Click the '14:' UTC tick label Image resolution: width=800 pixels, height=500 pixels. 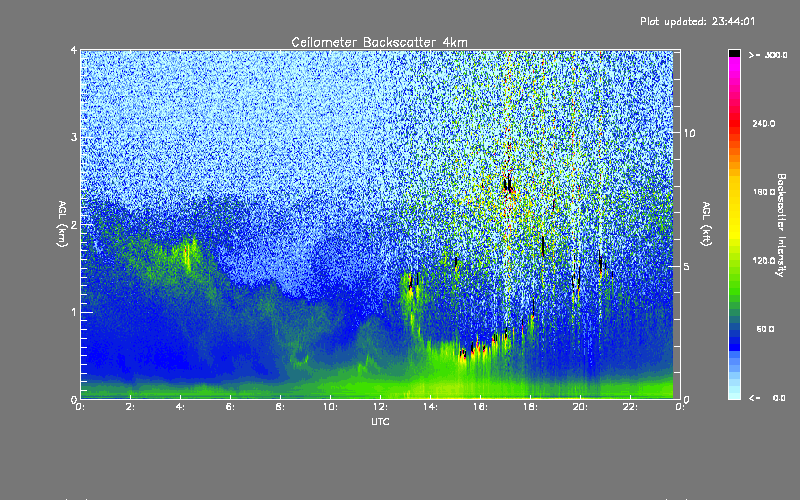coord(430,407)
